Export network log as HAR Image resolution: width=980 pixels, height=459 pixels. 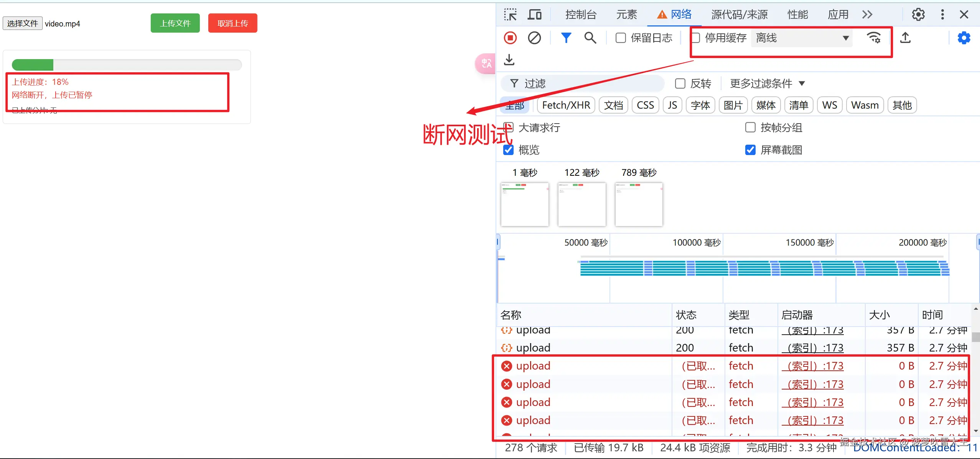click(906, 38)
